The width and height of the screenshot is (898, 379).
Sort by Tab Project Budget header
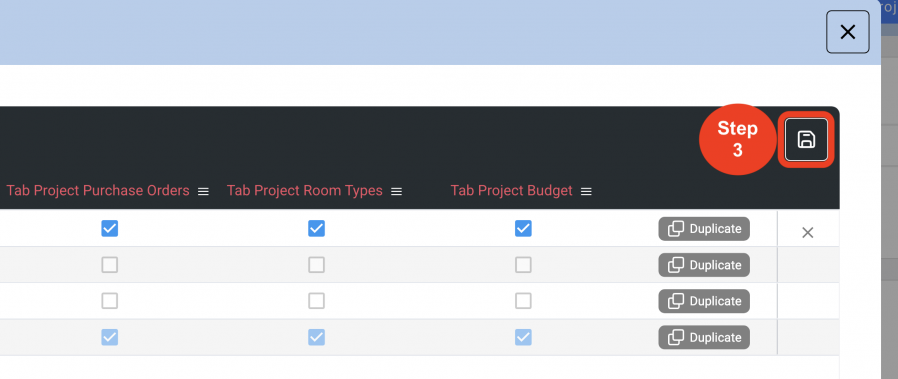coord(511,191)
